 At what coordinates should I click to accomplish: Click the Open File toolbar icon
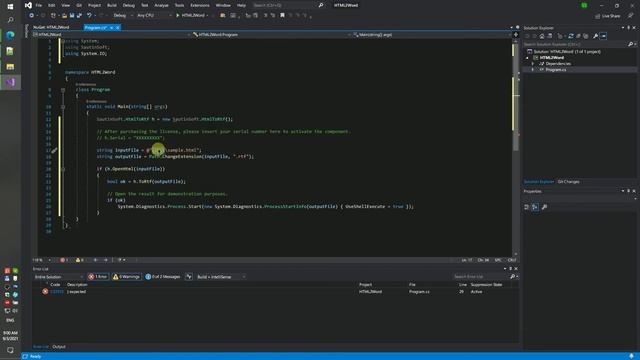coord(64,16)
